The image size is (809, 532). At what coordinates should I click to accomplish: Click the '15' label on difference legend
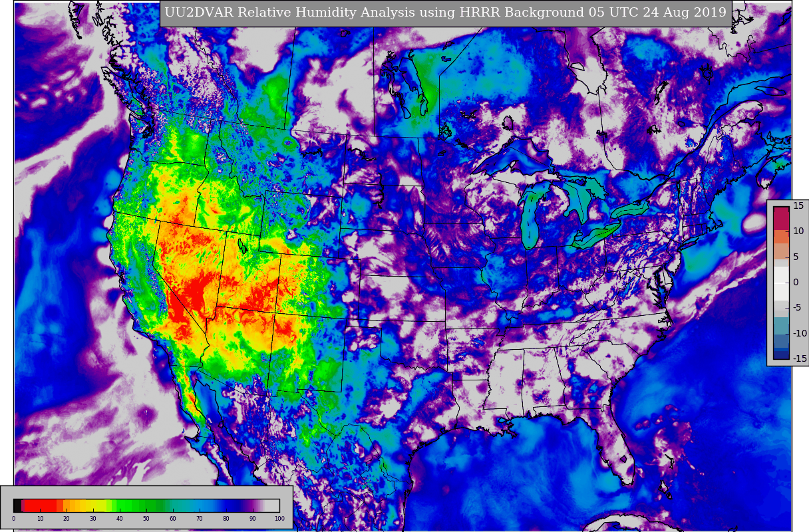click(798, 205)
